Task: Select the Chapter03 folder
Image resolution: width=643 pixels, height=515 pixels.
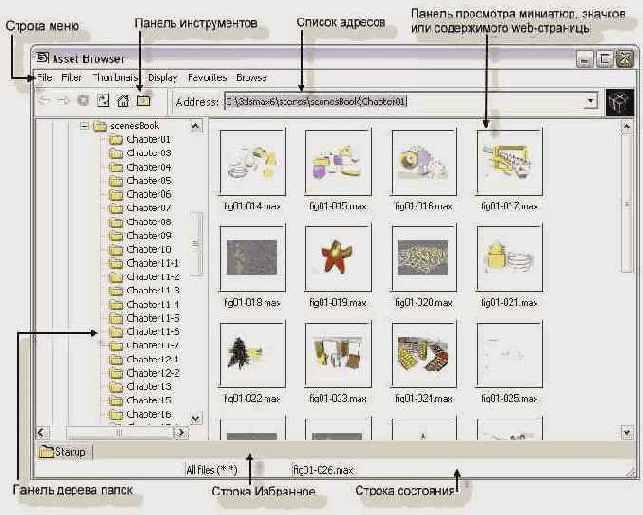Action: (x=140, y=153)
